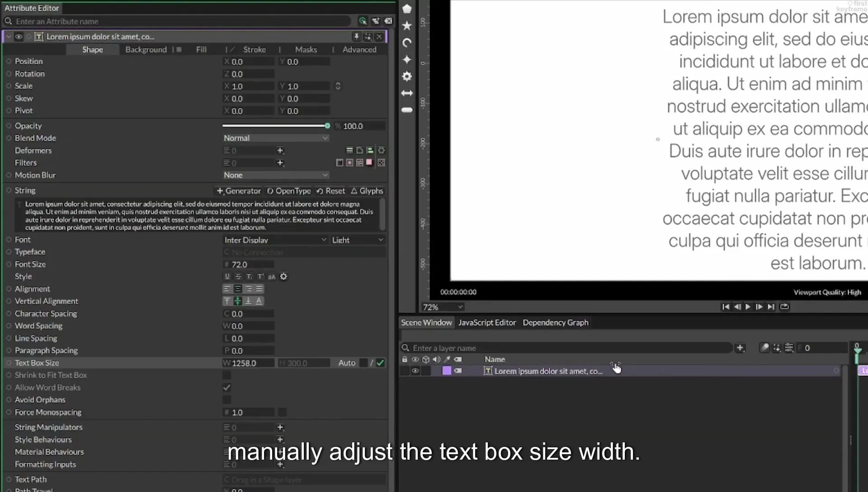
Task: Toggle underline text style
Action: (x=227, y=276)
